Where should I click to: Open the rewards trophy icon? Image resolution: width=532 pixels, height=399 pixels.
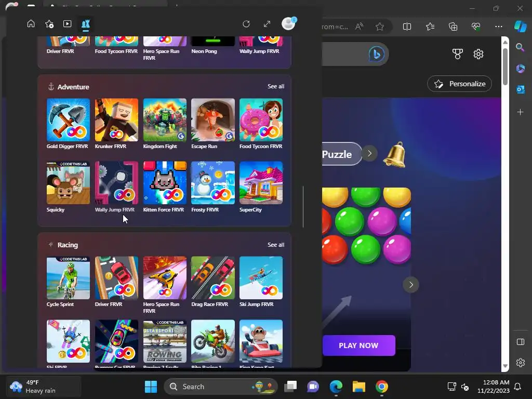458,54
